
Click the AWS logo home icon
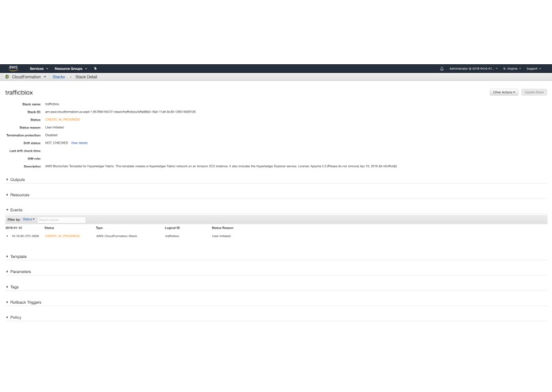tap(14, 68)
